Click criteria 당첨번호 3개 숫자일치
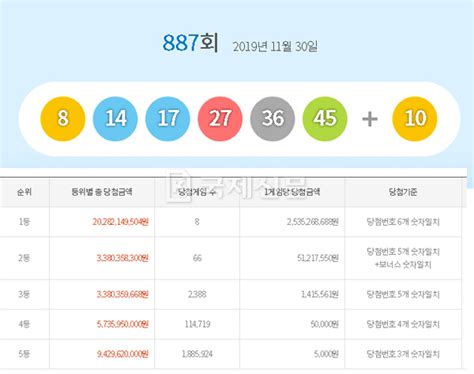This screenshot has height=374, width=474. tap(403, 354)
